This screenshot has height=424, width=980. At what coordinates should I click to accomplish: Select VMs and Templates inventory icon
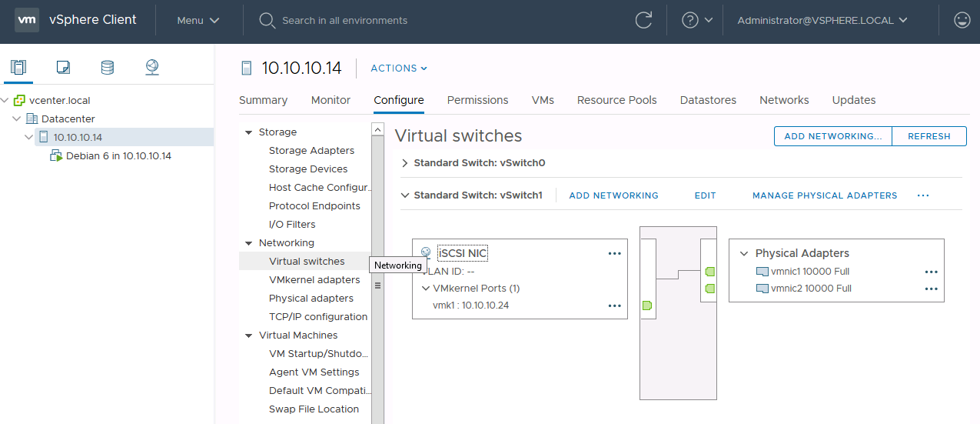pyautogui.click(x=63, y=67)
